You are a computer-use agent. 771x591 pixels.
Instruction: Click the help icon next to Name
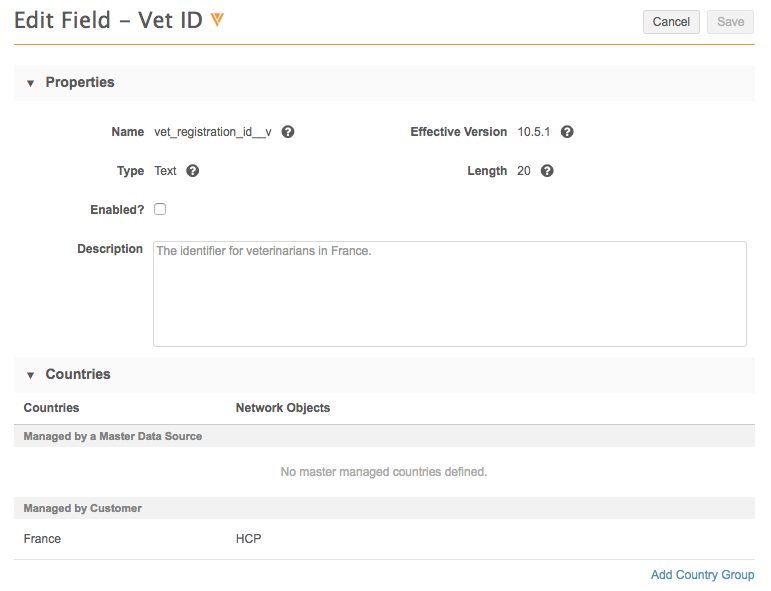coord(288,132)
